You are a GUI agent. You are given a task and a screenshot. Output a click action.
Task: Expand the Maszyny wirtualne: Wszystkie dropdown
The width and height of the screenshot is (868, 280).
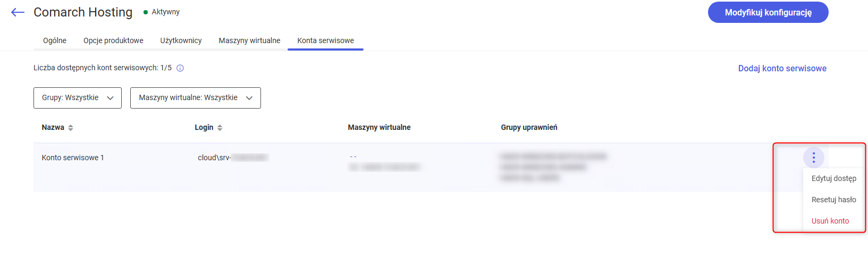point(196,98)
